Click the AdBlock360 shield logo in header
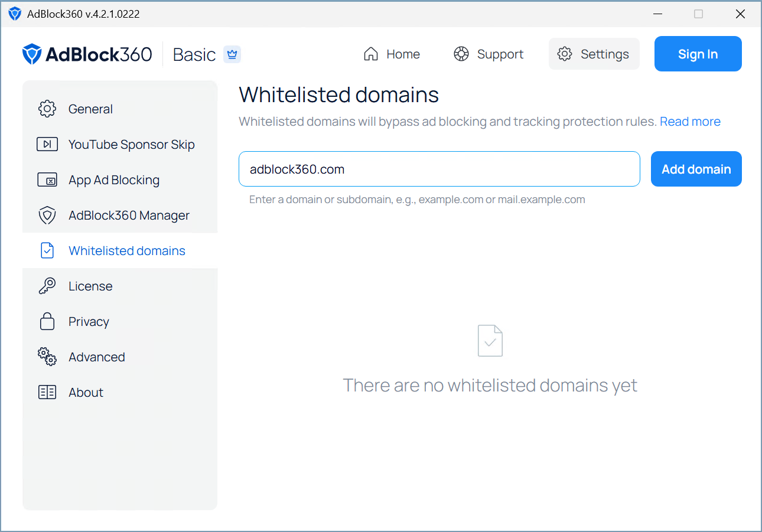The width and height of the screenshot is (762, 532). 32,54
